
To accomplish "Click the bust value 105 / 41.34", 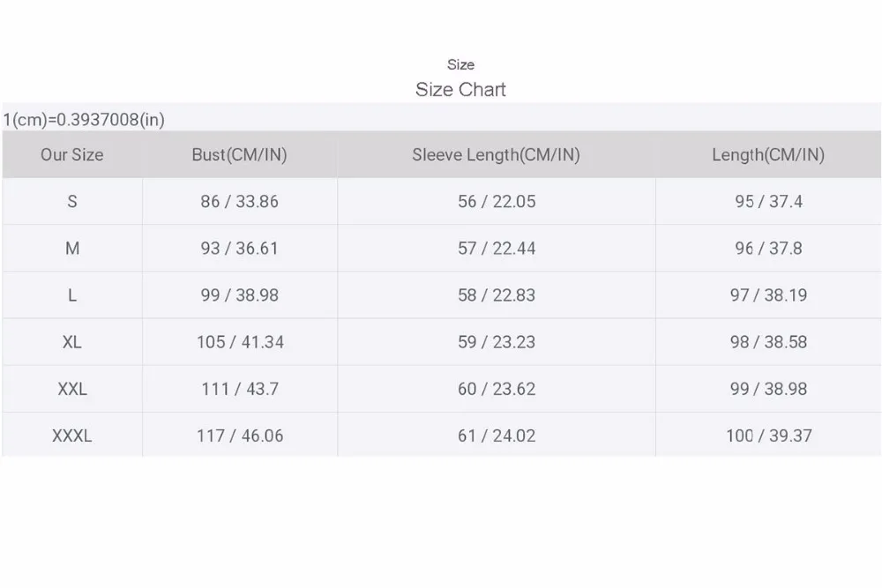I will (240, 342).
